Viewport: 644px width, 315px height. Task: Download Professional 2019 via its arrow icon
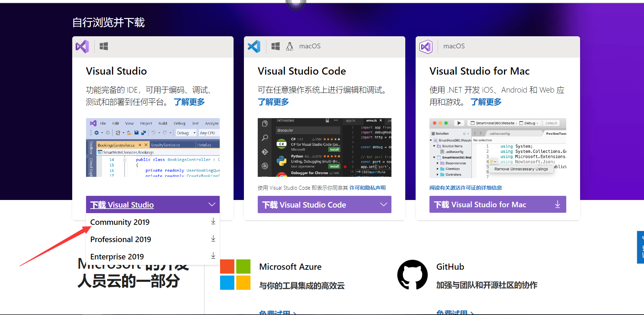click(x=213, y=239)
